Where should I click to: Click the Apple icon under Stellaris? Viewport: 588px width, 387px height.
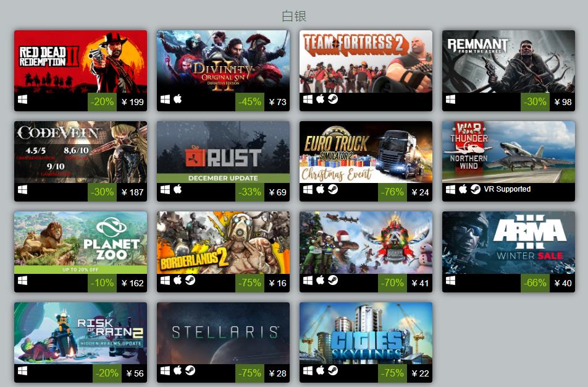[178, 371]
